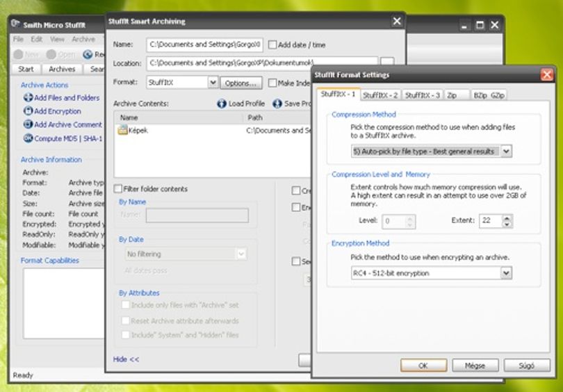Toggle the Make Index checkbox
Image resolution: width=563 pixels, height=392 pixels.
272,83
